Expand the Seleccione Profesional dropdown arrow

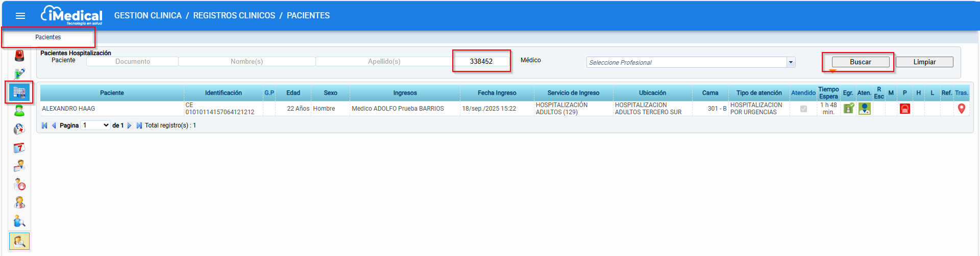(791, 62)
